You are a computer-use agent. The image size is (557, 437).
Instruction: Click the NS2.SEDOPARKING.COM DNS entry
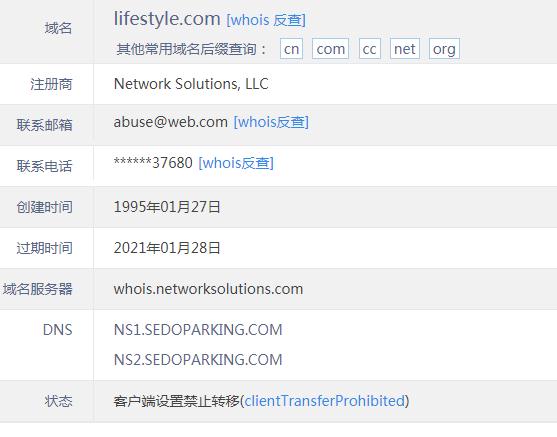[x=198, y=360]
